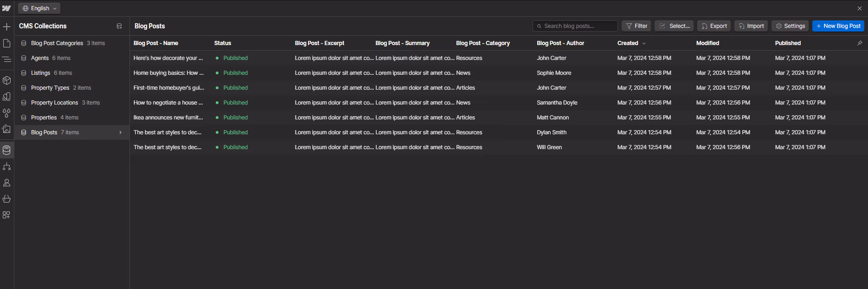The image size is (868, 289).
Task: Expand Blog Posts collection chevron arrow
Action: click(x=121, y=132)
